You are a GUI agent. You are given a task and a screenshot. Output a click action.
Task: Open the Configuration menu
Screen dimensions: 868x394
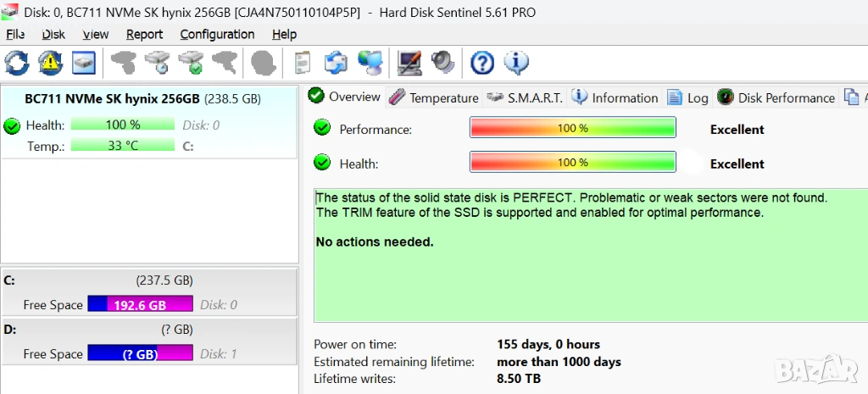(217, 35)
